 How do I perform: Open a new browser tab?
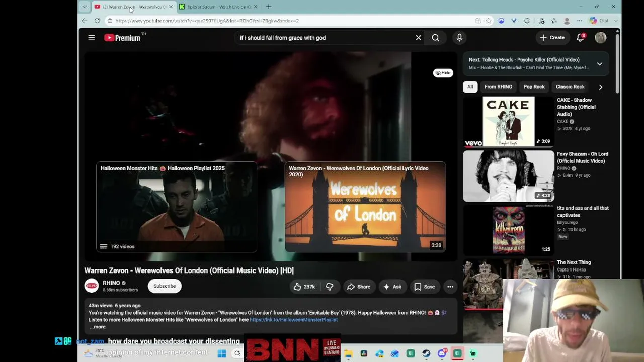pos(268,7)
